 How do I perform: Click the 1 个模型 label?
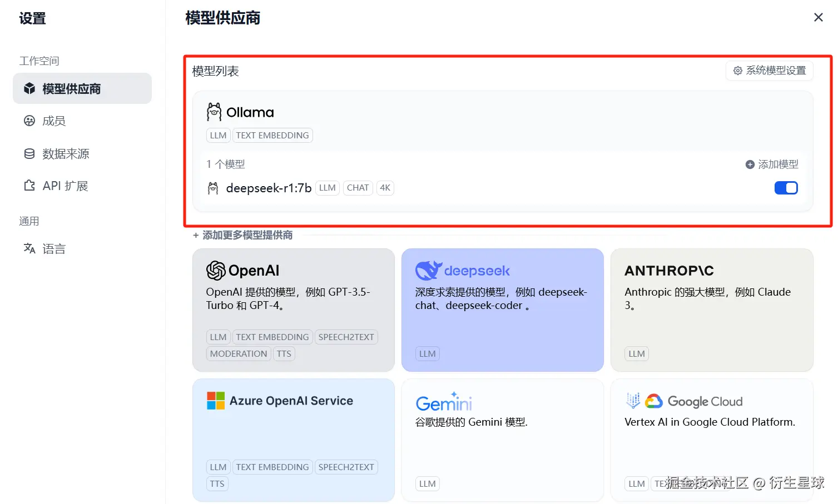coord(225,164)
